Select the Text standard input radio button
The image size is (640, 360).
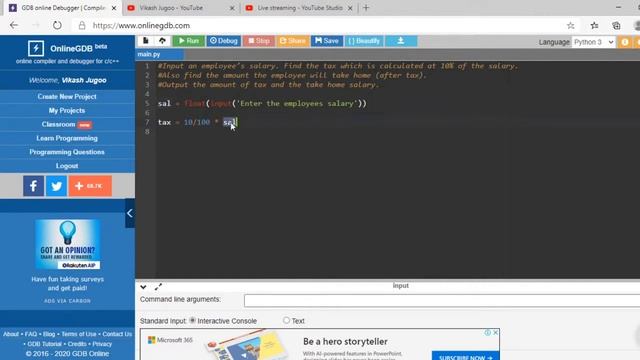point(287,321)
